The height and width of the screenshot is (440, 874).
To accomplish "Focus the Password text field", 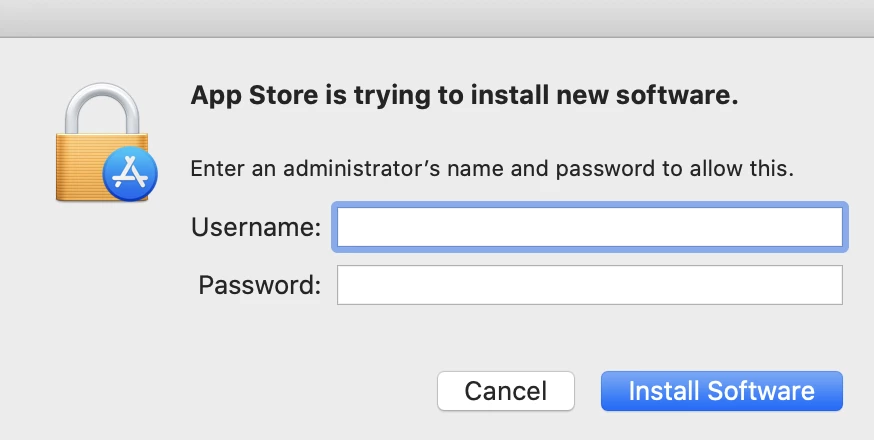I will click(590, 285).
